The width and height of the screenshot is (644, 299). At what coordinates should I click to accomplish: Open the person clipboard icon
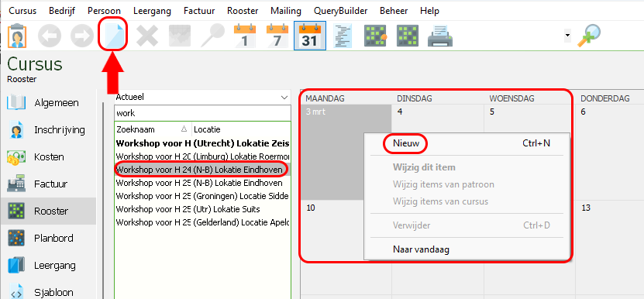[x=17, y=36]
